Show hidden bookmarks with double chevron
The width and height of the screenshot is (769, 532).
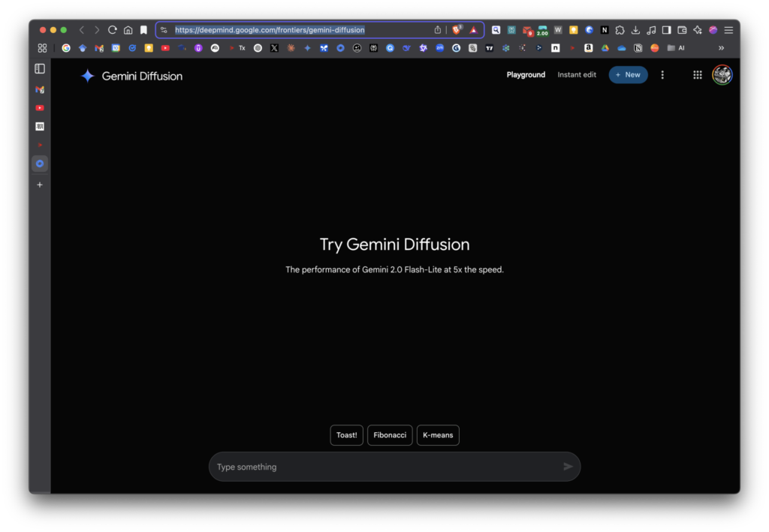(x=721, y=48)
